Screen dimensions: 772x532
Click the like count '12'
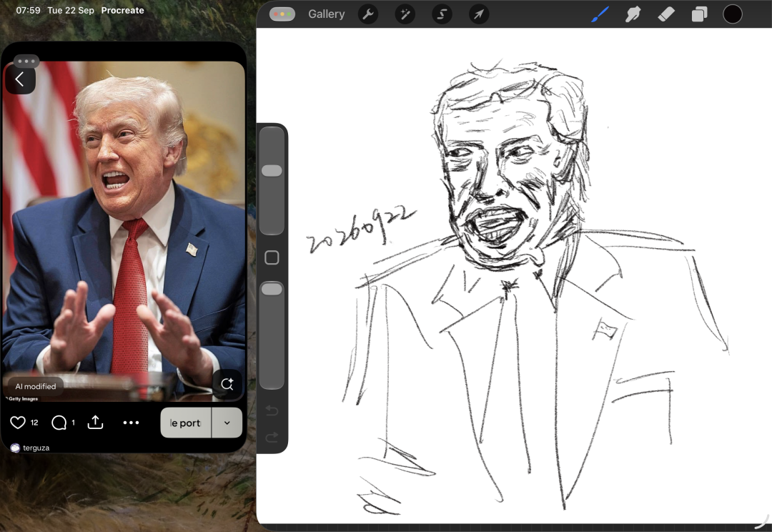point(34,423)
